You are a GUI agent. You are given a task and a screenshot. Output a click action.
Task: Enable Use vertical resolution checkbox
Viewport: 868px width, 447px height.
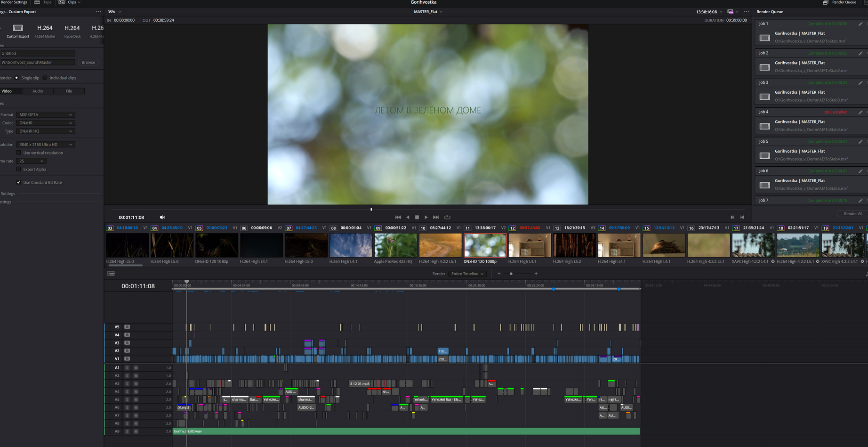(x=19, y=153)
